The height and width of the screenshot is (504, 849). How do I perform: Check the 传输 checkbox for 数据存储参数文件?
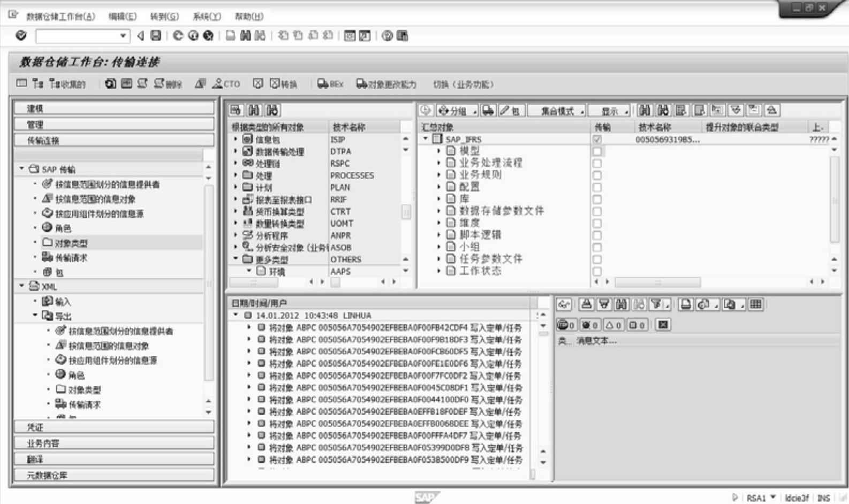[x=597, y=211]
